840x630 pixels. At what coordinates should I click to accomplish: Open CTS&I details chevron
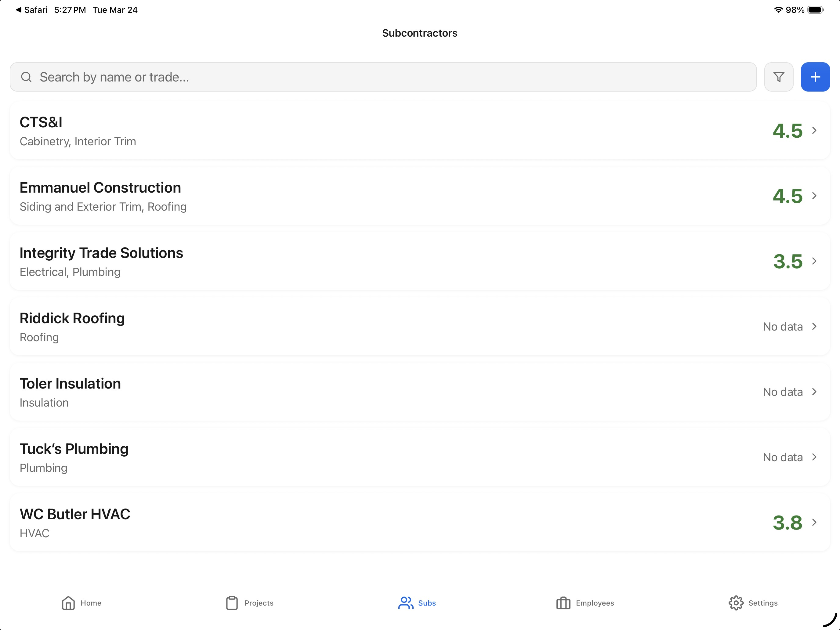tap(814, 130)
